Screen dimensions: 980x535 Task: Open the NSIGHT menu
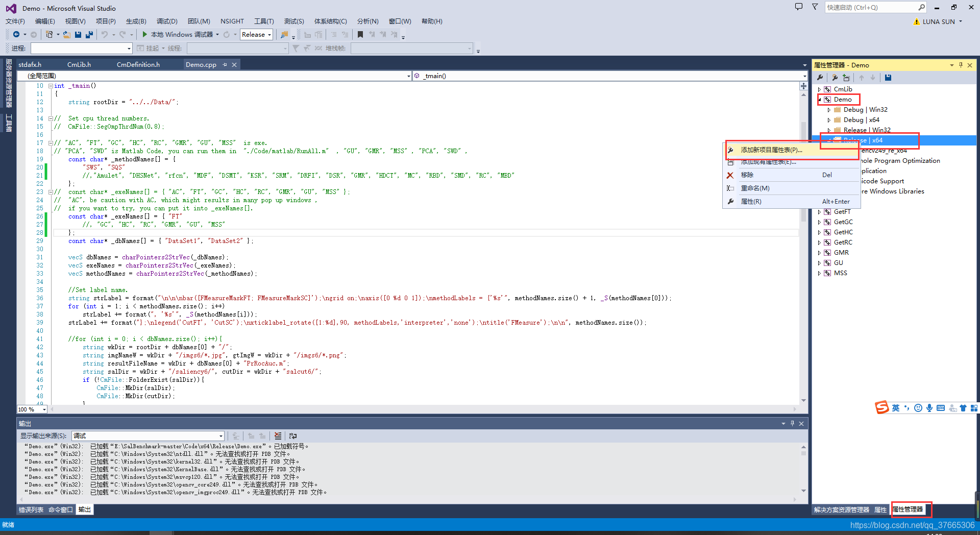[232, 21]
